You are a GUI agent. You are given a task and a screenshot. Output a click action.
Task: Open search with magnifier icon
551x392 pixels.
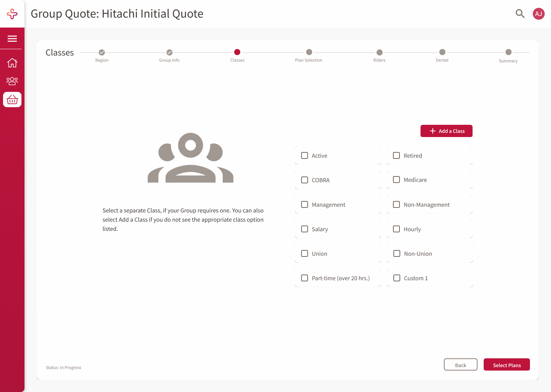pos(520,14)
